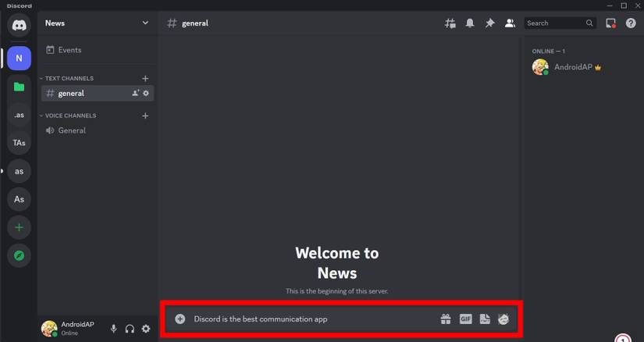Click the Add a Server plus button

click(19, 227)
